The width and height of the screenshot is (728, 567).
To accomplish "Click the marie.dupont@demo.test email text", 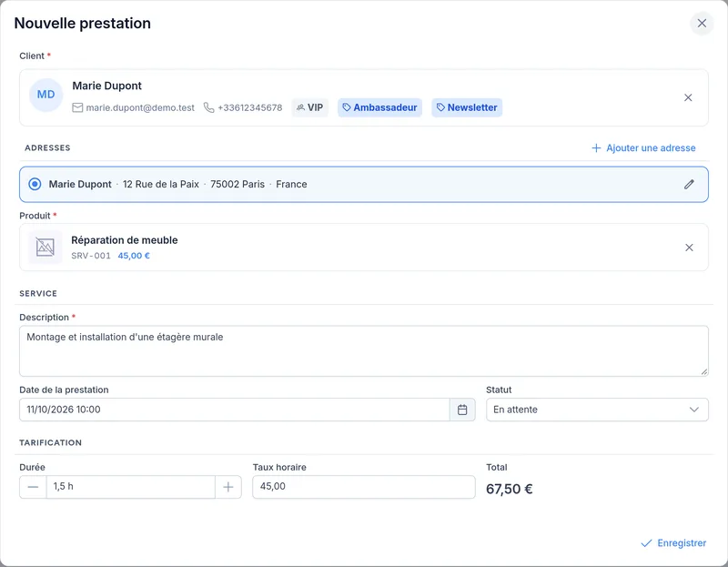I will point(140,107).
